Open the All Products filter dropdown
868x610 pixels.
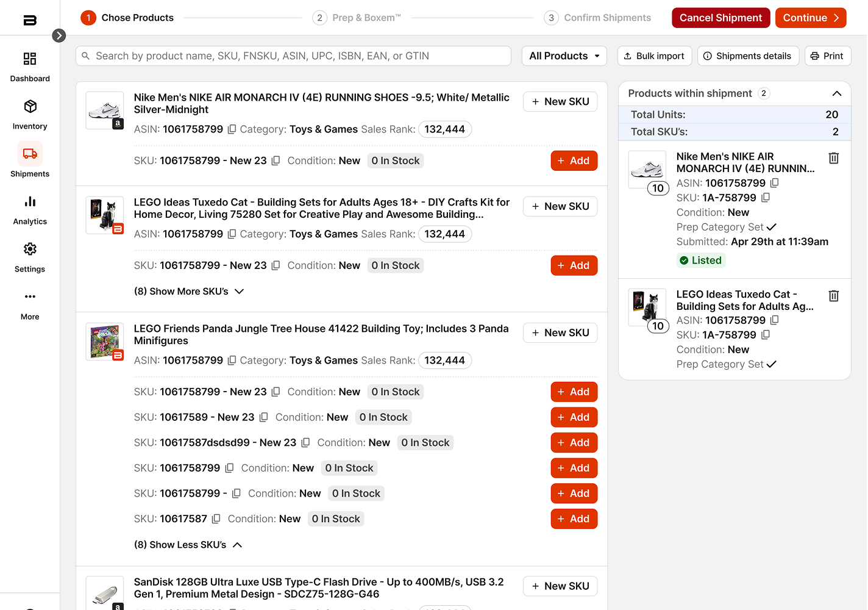(x=564, y=56)
